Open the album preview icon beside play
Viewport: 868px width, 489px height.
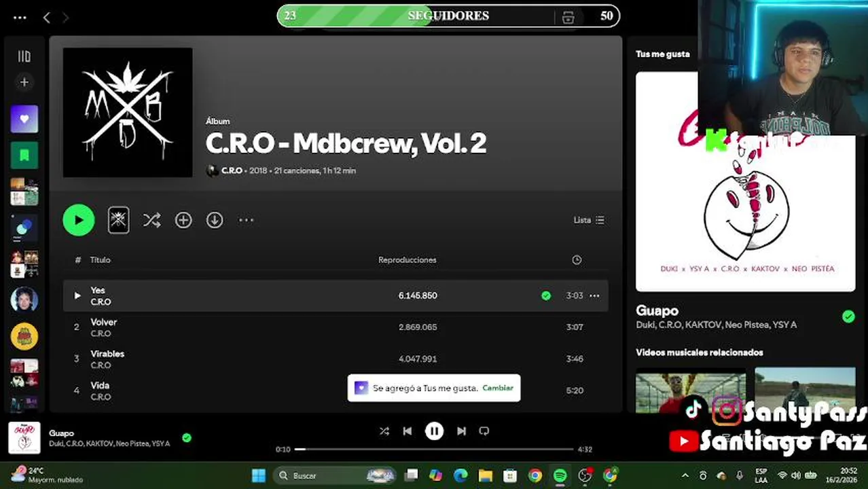click(118, 220)
